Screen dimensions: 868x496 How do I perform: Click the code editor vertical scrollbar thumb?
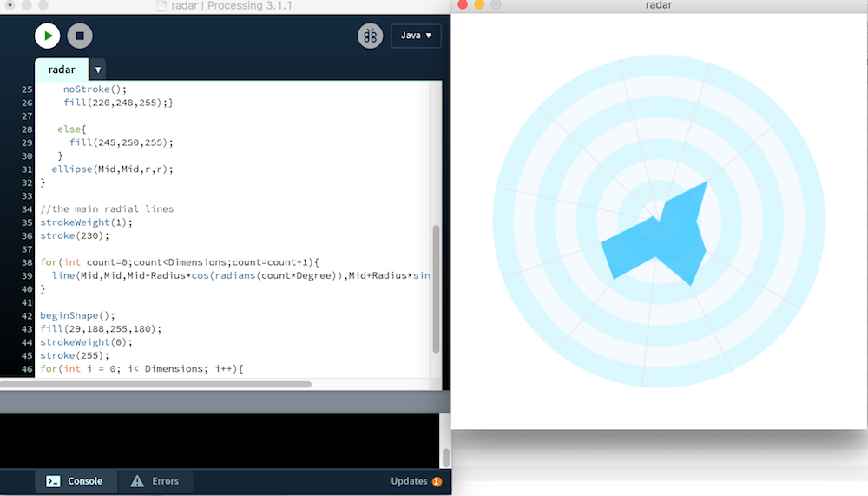(437, 288)
